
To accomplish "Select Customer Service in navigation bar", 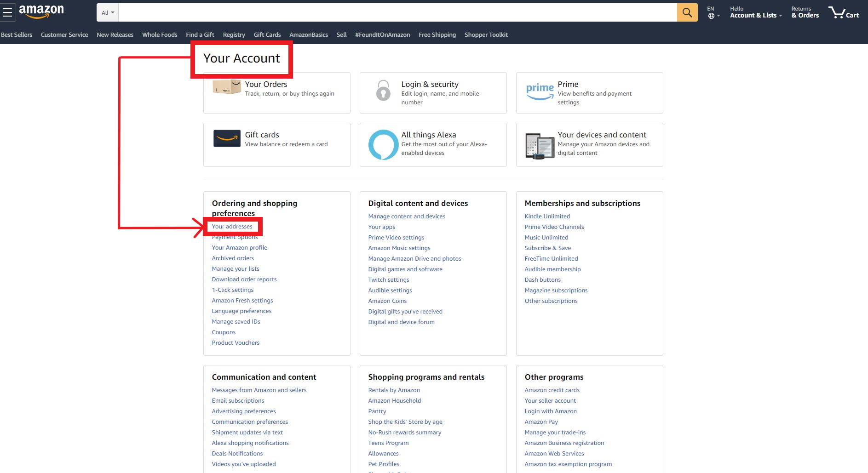I will [x=64, y=34].
